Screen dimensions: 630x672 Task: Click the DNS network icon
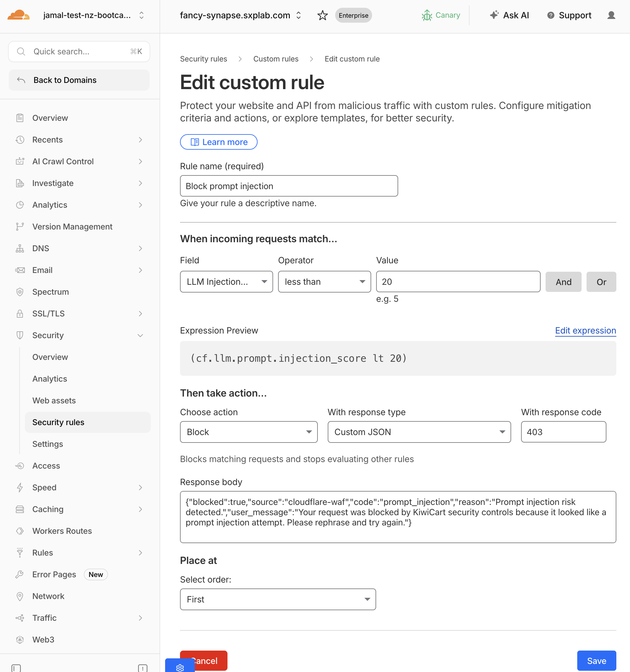point(20,248)
